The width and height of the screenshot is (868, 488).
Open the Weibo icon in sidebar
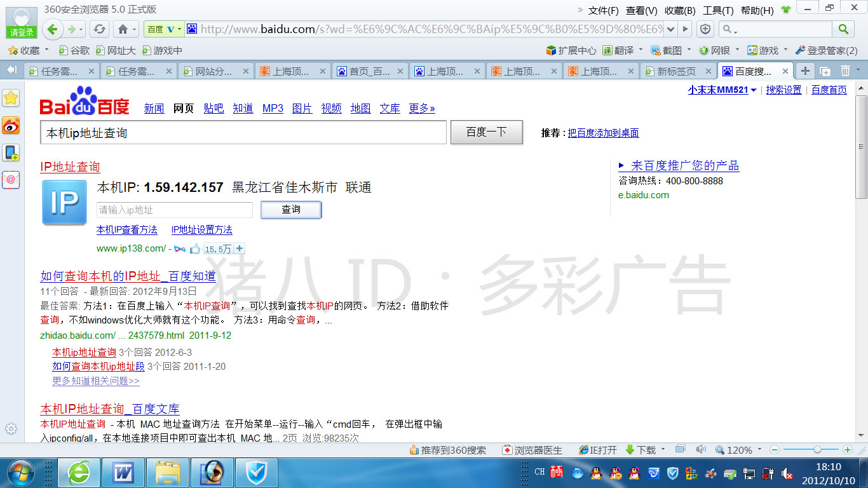tap(11, 125)
